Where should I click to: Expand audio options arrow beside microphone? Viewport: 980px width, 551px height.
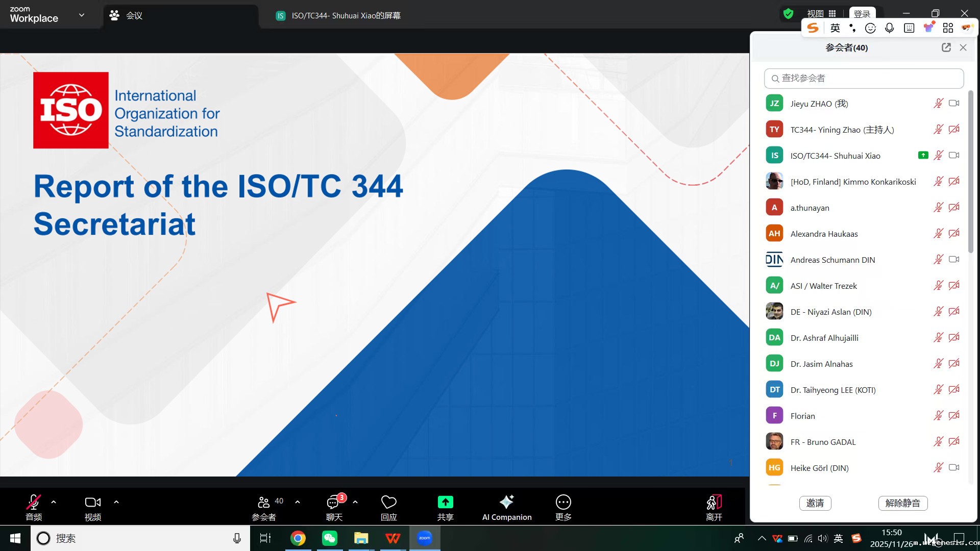[x=54, y=502]
